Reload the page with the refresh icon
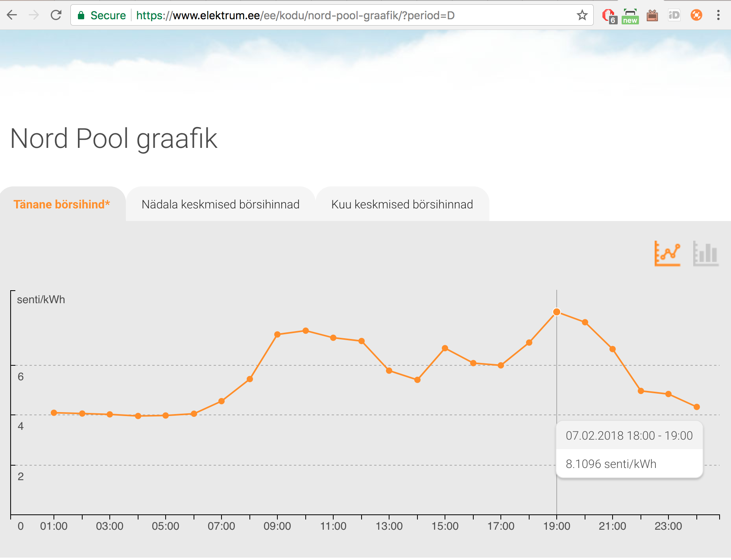731x560 pixels. (x=56, y=15)
